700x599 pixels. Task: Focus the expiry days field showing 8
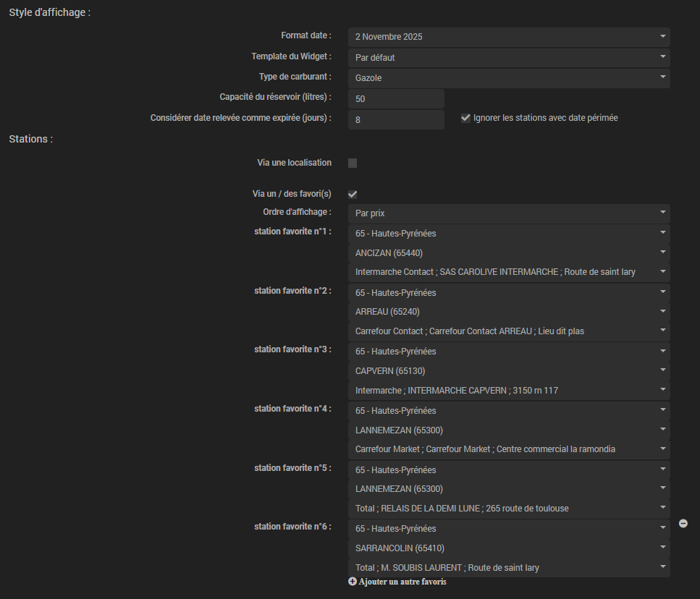pyautogui.click(x=396, y=119)
